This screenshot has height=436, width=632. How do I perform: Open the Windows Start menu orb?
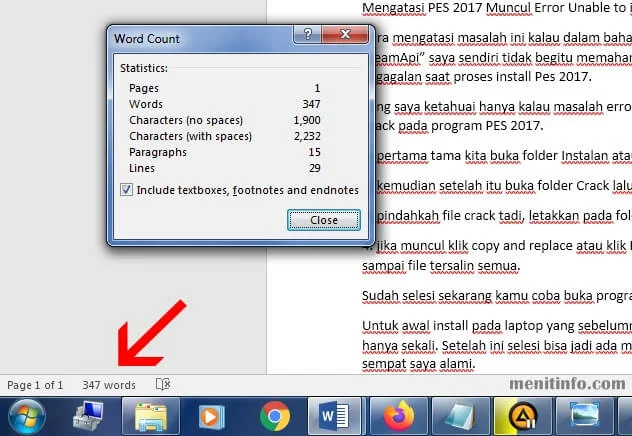pyautogui.click(x=27, y=417)
